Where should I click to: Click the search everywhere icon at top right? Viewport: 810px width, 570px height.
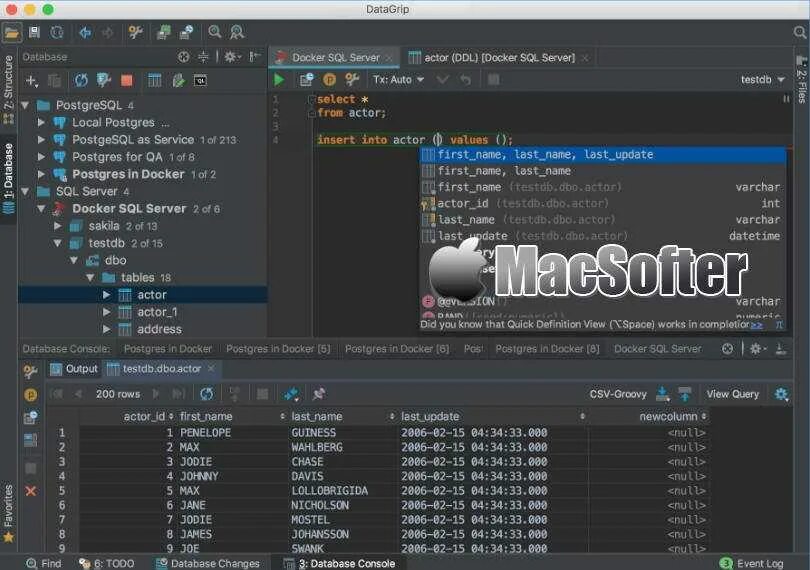click(800, 33)
